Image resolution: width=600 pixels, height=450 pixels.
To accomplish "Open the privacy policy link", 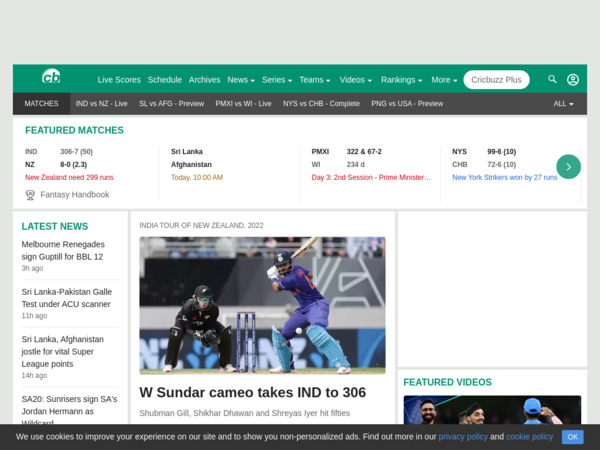I will [x=463, y=437].
